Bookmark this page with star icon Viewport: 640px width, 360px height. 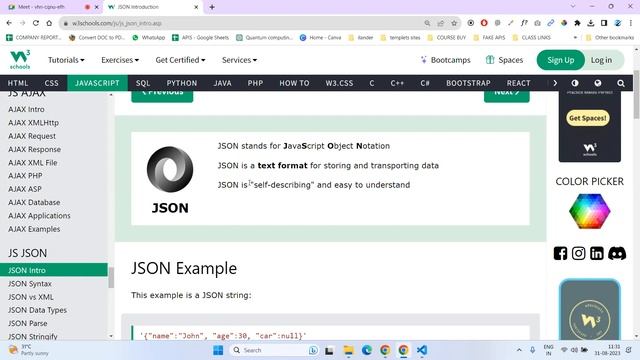(x=454, y=23)
